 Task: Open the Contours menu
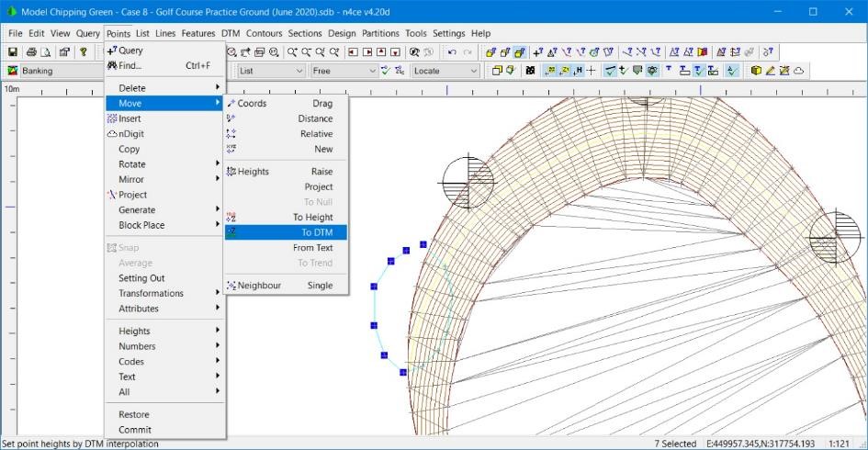264,33
